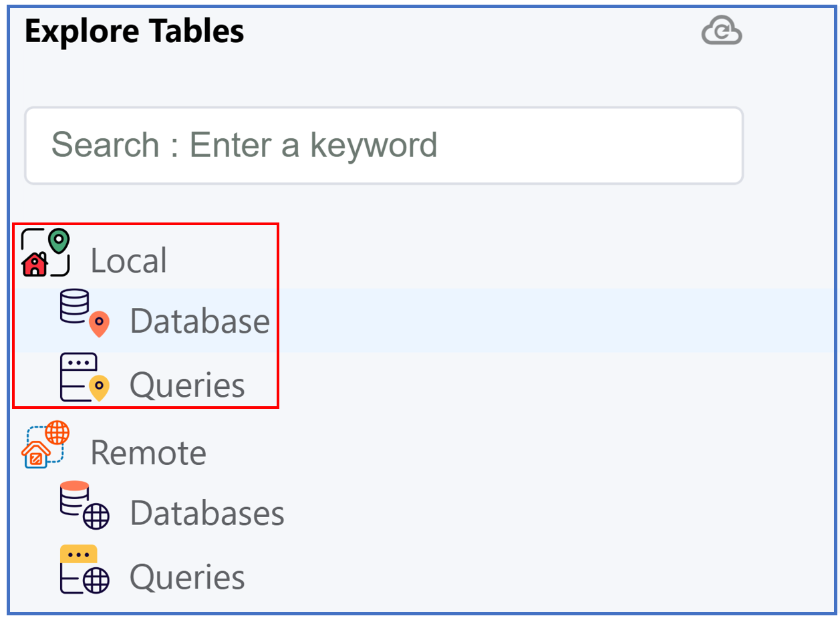840x618 pixels.
Task: Click the yellow pin beside local Queries
Action: (x=99, y=388)
